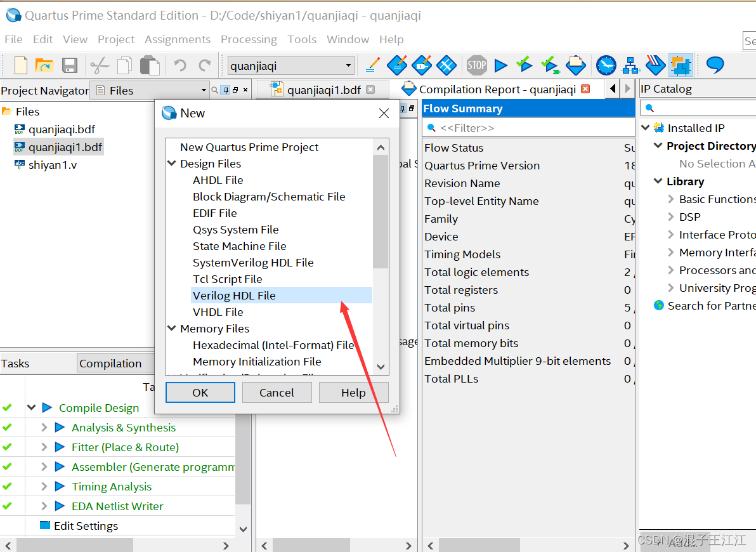The width and height of the screenshot is (756, 552).
Task: Click the Open folder toolbar icon
Action: click(x=44, y=65)
